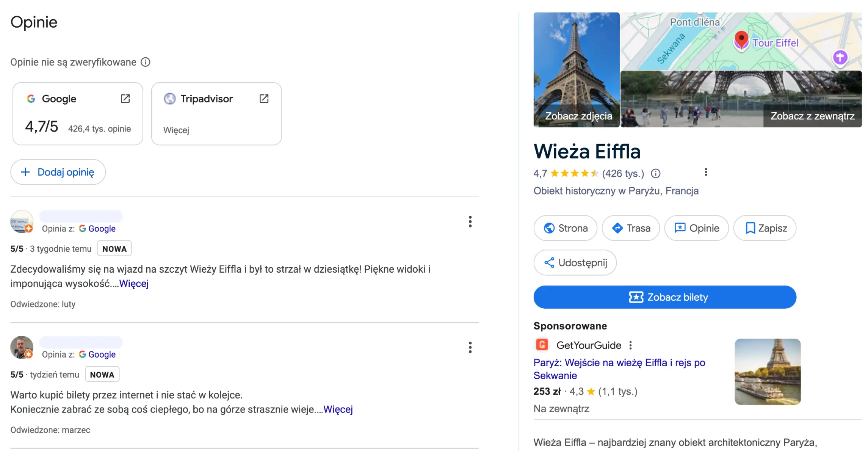This screenshot has width=868, height=455.
Task: Click info icon beside unverified reviews notice
Action: tap(146, 62)
